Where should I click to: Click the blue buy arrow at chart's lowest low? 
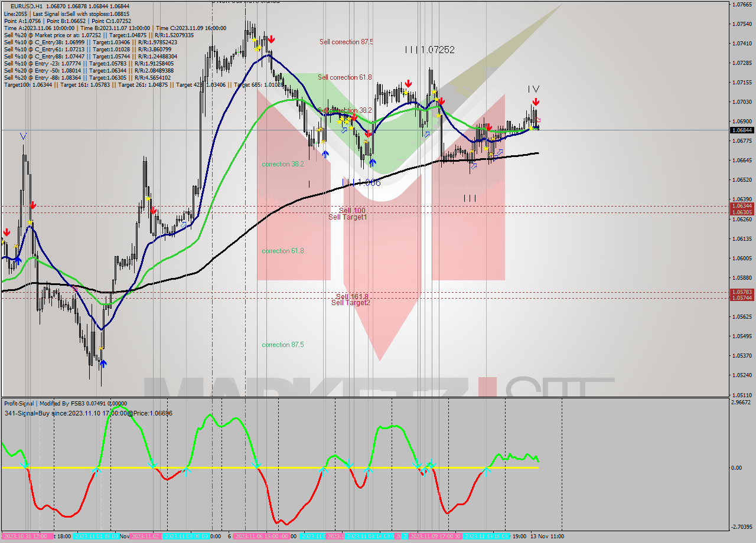(x=103, y=364)
